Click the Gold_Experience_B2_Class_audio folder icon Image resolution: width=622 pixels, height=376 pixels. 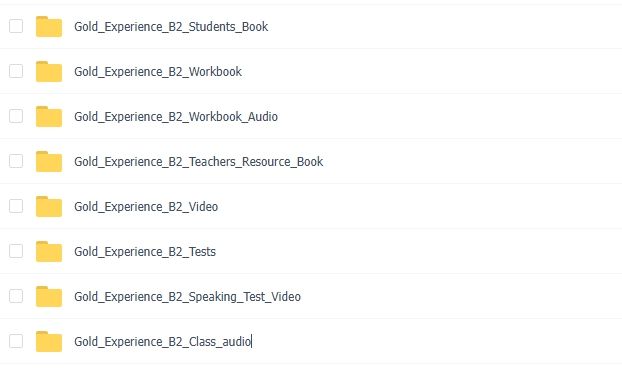pyautogui.click(x=49, y=341)
